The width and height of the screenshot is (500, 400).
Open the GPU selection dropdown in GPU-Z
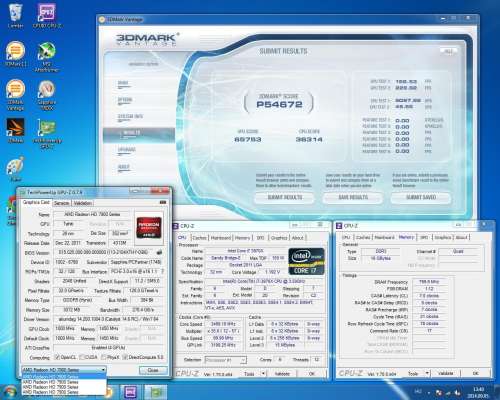click(x=64, y=370)
